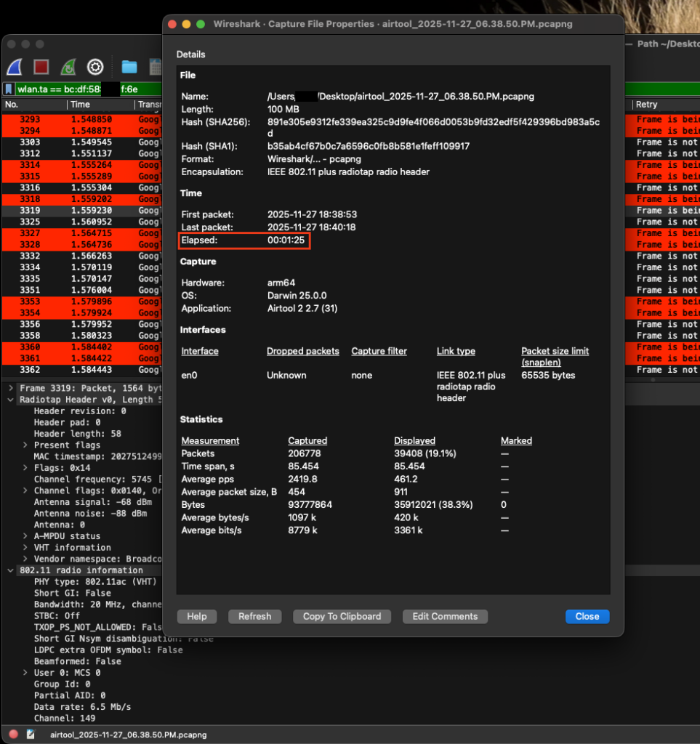
Task: Restart capture using the green fin icon
Action: coord(68,68)
